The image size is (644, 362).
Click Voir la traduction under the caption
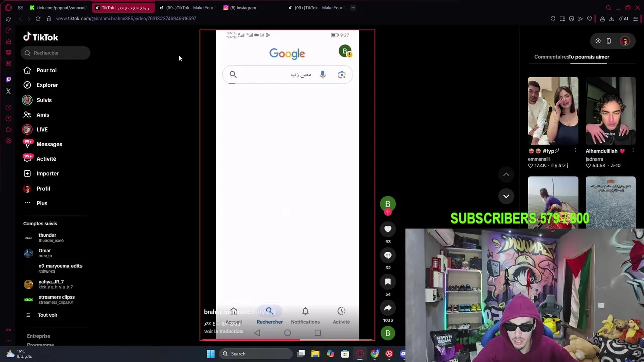coord(223,332)
